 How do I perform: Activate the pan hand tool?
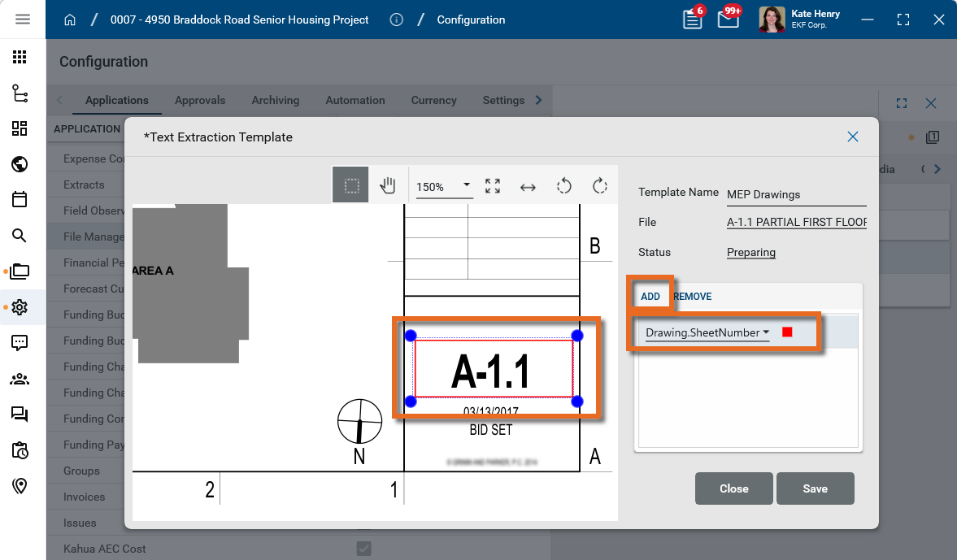pos(388,186)
